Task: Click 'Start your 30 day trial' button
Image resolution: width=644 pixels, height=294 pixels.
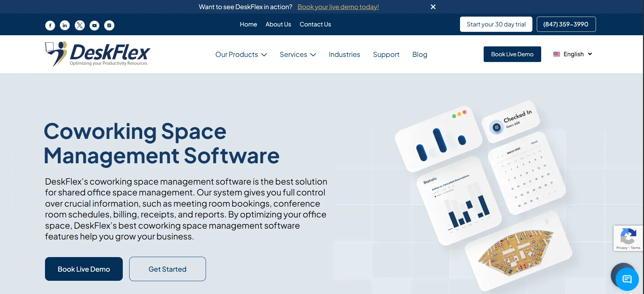Action: 496,24
